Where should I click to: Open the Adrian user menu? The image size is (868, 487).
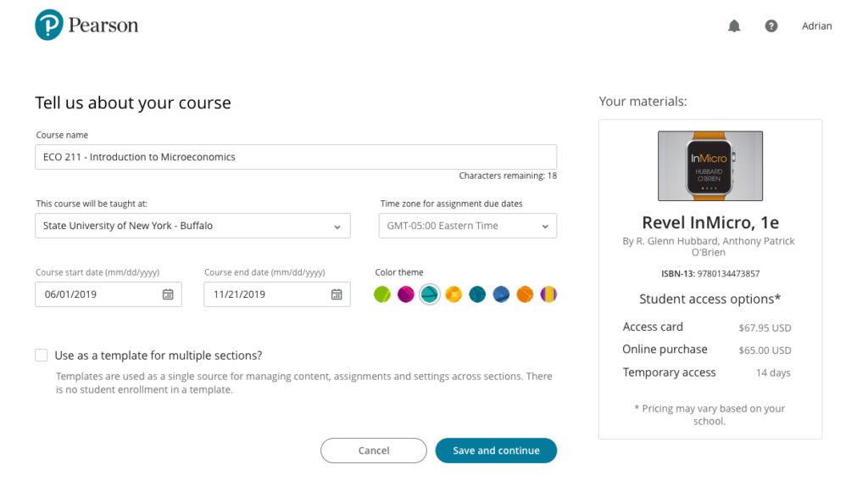(816, 26)
